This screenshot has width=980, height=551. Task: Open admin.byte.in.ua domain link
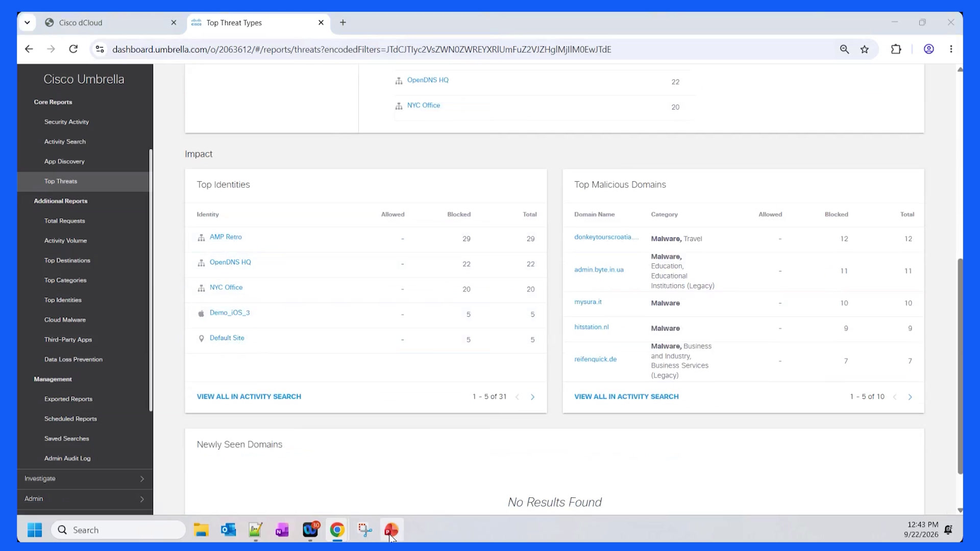[599, 269]
